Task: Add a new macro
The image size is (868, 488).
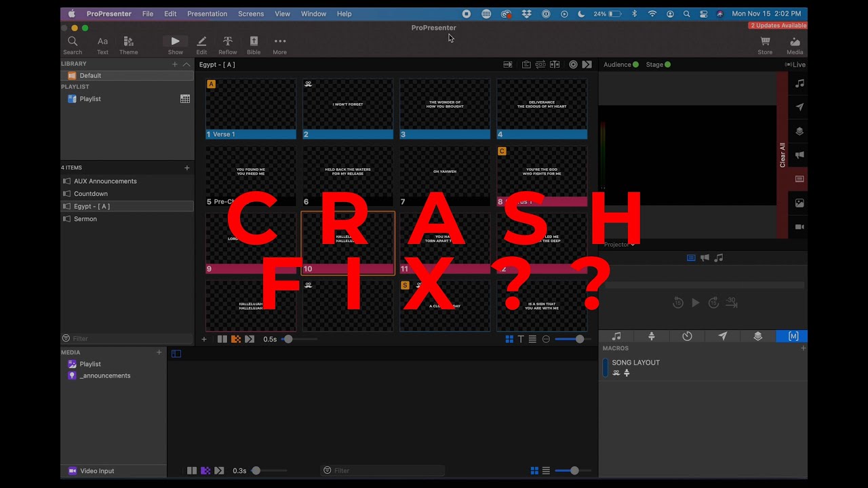Action: 803,348
